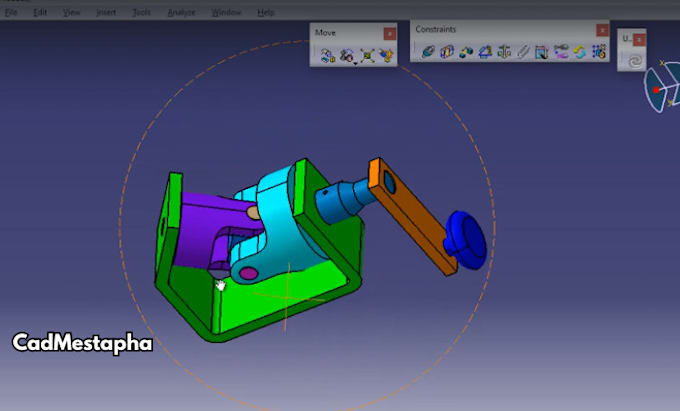This screenshot has height=411, width=680.
Task: Click the Constraints toolbar title
Action: [x=435, y=29]
